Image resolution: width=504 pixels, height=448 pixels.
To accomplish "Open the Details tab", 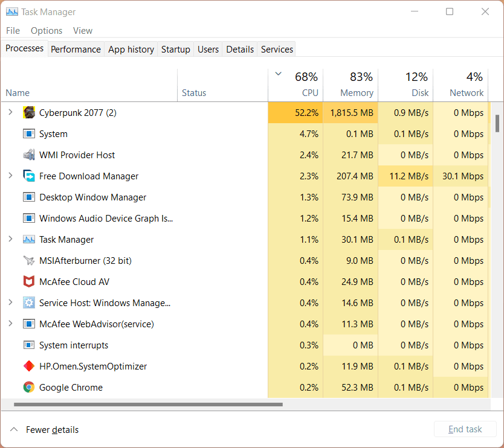I will coord(240,49).
